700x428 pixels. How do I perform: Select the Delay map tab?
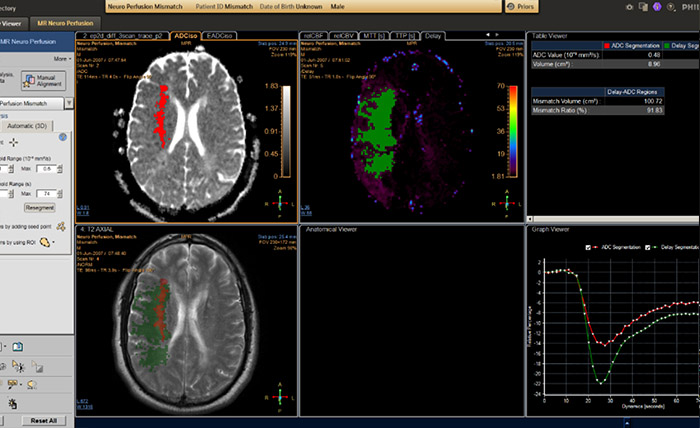pyautogui.click(x=433, y=36)
